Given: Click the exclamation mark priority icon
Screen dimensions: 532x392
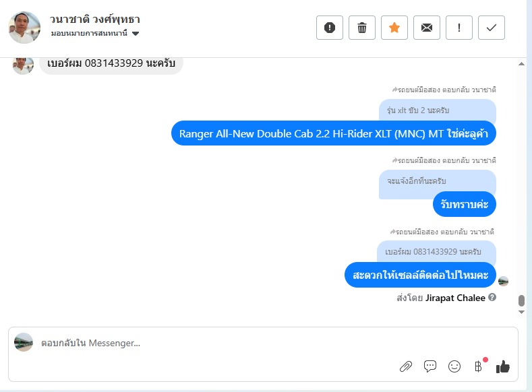Looking at the screenshot, I should [x=459, y=28].
